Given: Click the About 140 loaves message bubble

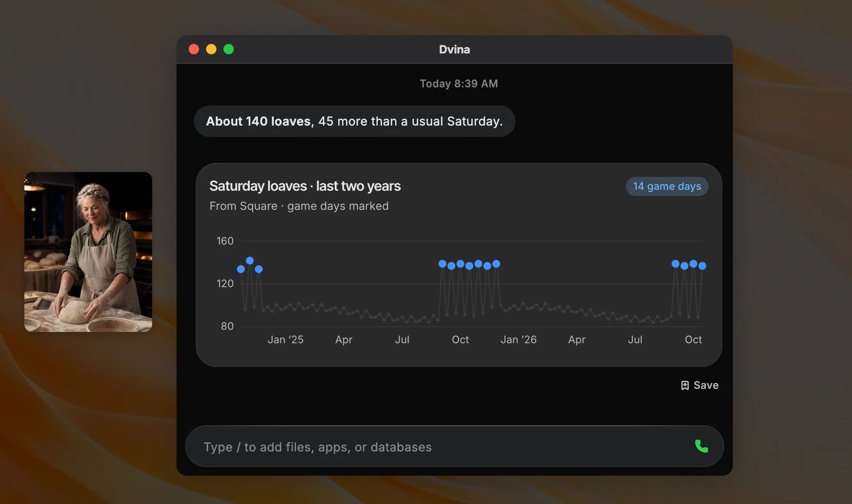Looking at the screenshot, I should click(x=354, y=121).
